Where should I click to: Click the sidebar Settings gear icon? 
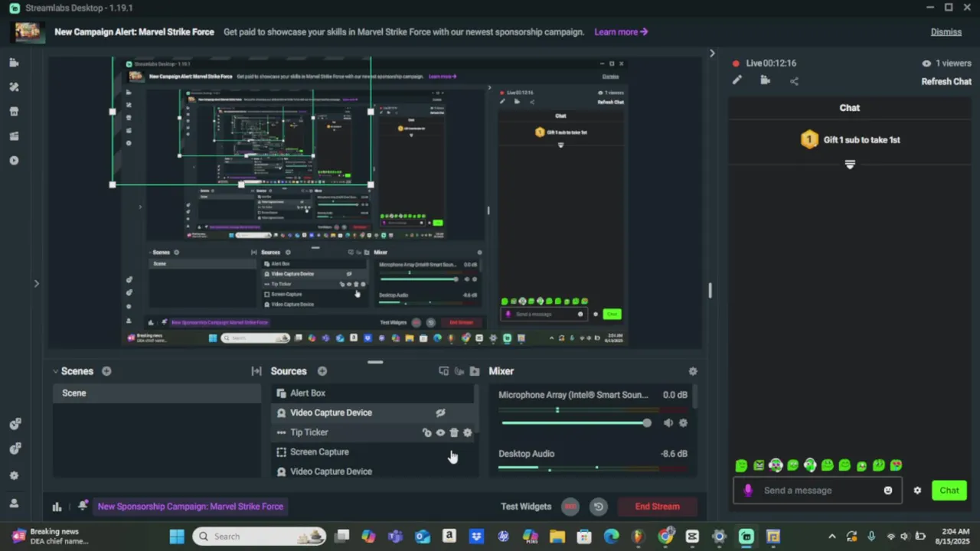(x=14, y=475)
